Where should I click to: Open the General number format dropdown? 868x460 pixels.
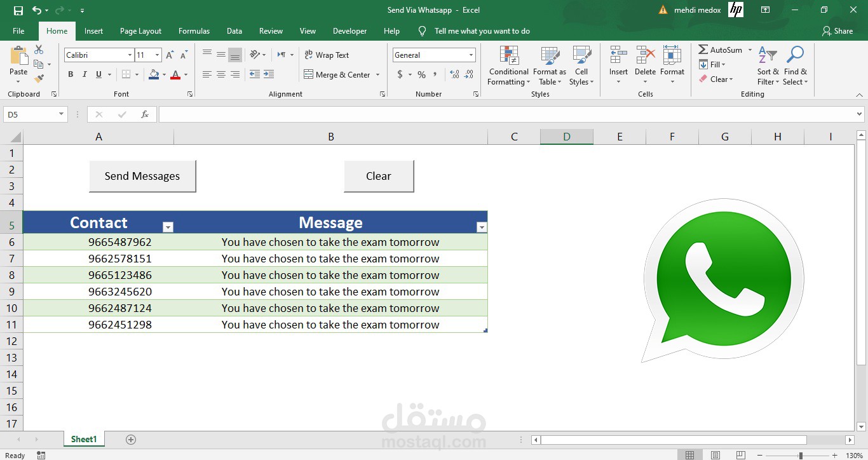471,55
